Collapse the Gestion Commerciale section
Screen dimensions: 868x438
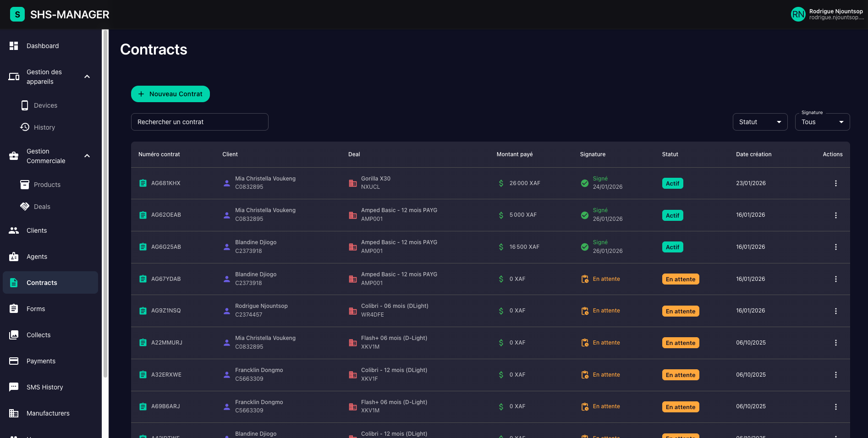point(87,156)
